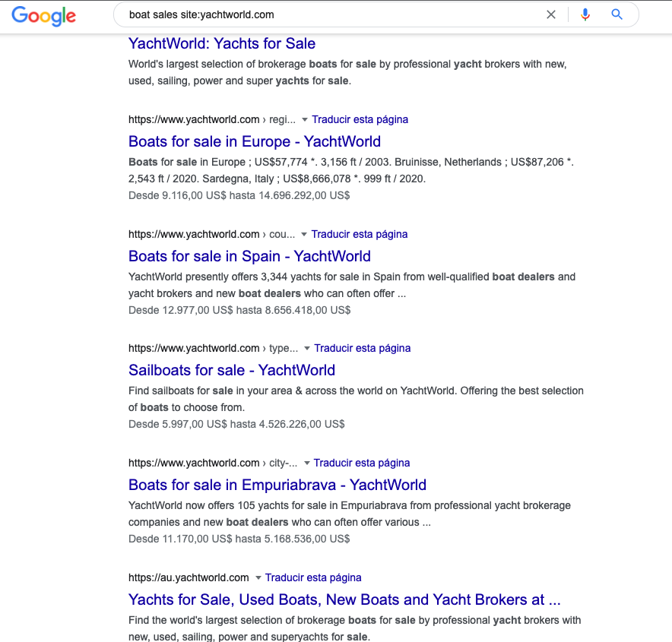The image size is (672, 642).
Task: Expand dropdown arrow next to regi... URL
Action: (304, 120)
